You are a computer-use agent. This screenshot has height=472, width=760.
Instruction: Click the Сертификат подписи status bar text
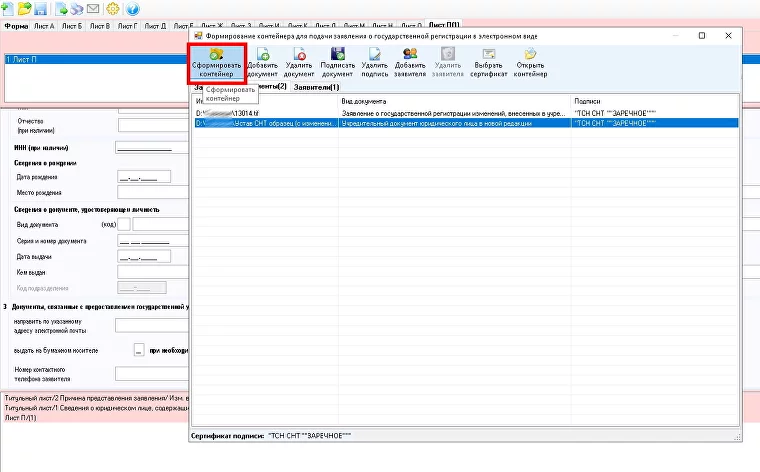coord(271,436)
